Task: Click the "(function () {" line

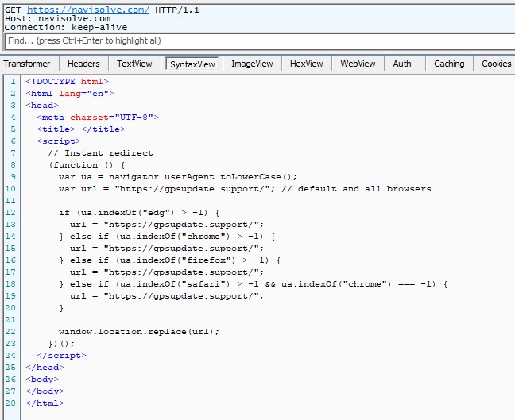Action: pos(87,164)
